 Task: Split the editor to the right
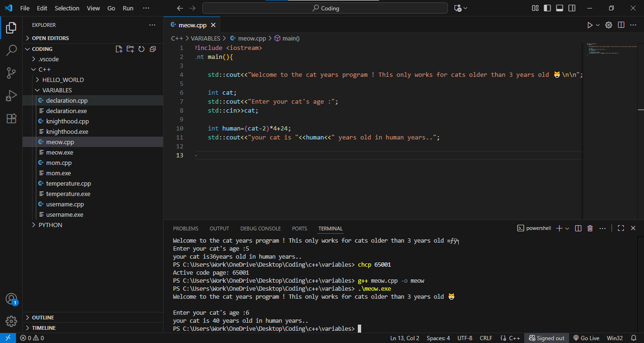pos(621,25)
